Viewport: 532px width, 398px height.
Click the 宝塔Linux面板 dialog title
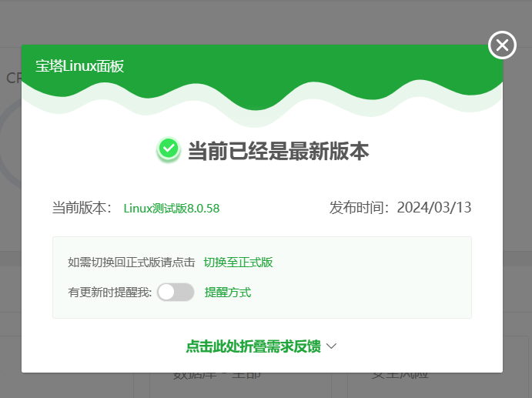tap(80, 66)
